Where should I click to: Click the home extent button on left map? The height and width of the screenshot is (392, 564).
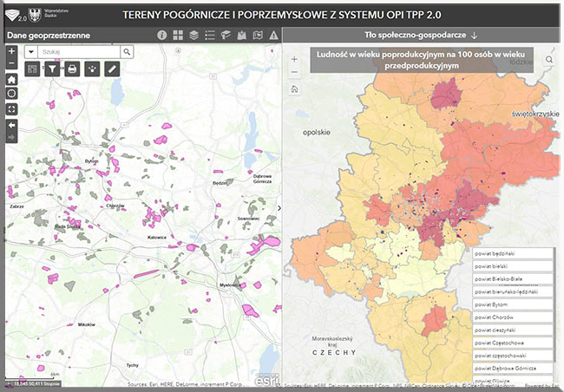pos(11,79)
